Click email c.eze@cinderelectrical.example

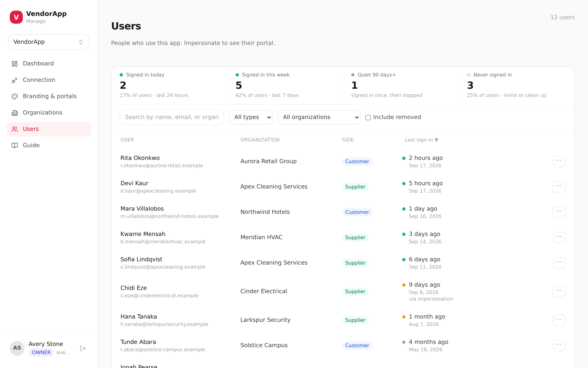click(159, 295)
